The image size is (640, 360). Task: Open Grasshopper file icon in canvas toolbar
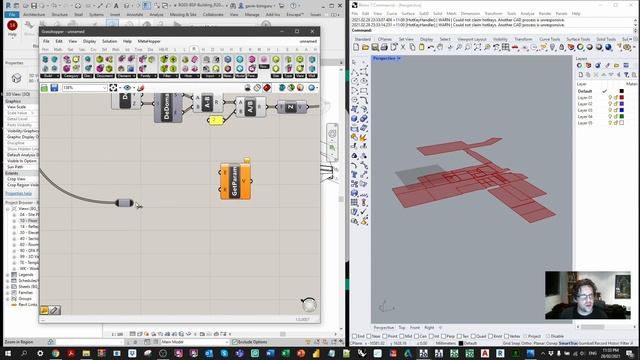point(44,88)
